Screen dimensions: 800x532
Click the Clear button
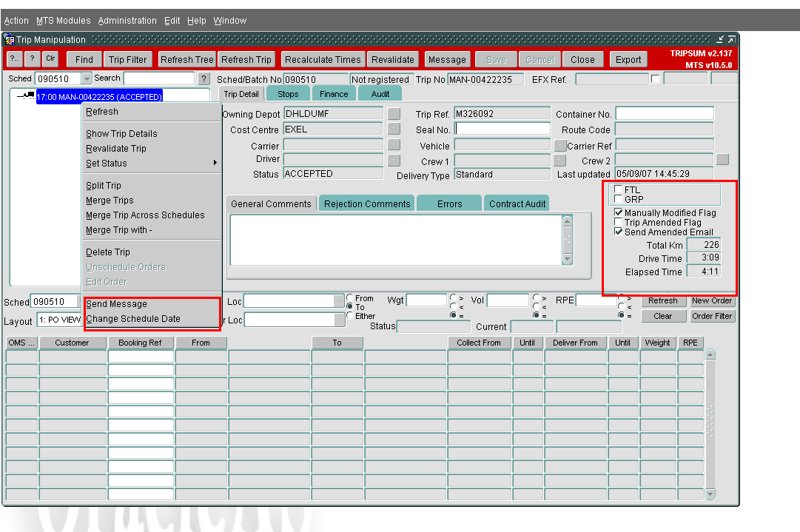click(663, 316)
